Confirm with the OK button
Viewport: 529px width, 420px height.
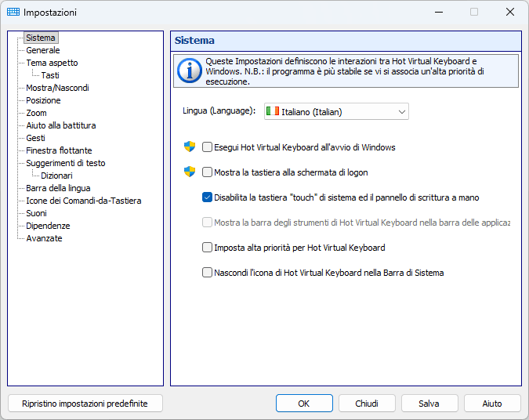pyautogui.click(x=304, y=403)
